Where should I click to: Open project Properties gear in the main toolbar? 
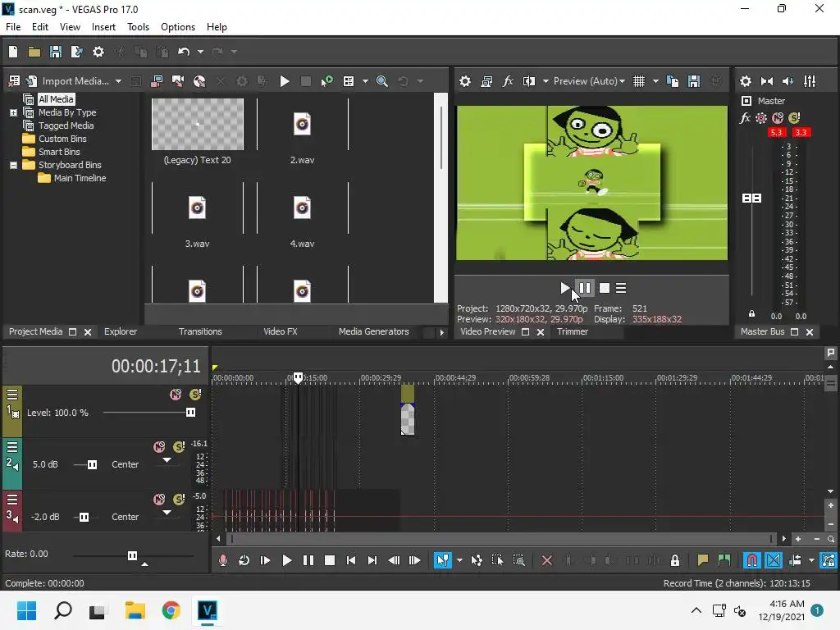[x=98, y=52]
